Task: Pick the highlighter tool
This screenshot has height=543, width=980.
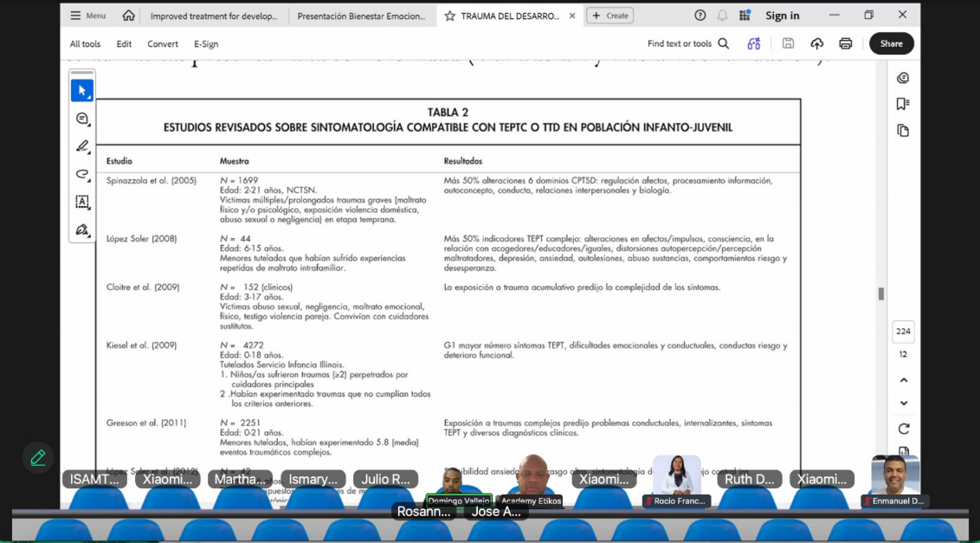Action: click(82, 146)
